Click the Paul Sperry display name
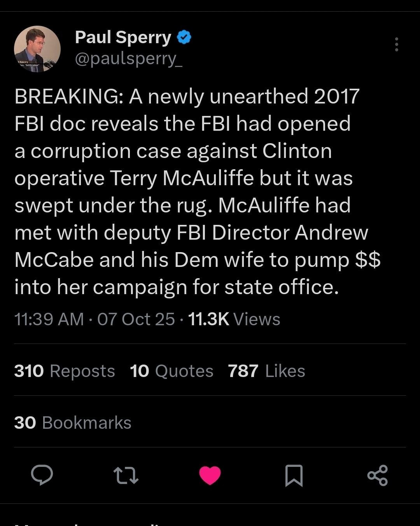 123,37
